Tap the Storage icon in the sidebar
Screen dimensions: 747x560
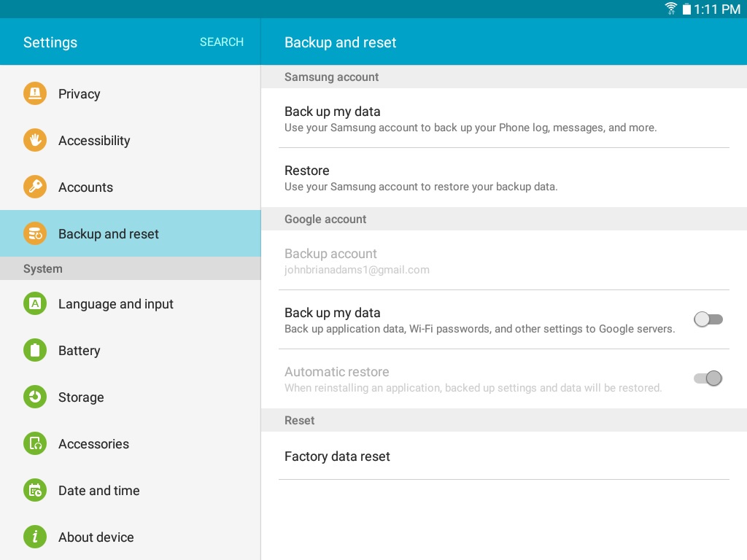pos(35,397)
